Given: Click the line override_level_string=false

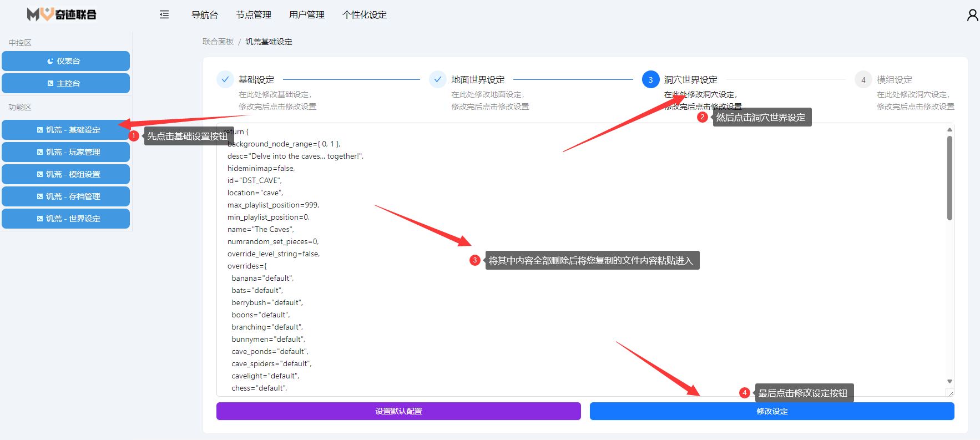Looking at the screenshot, I should point(274,254).
